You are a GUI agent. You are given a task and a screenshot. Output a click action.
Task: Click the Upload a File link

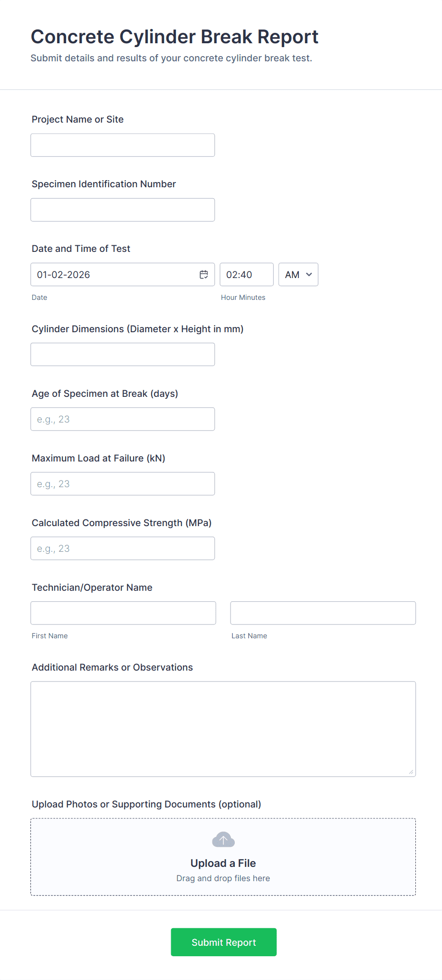point(223,863)
